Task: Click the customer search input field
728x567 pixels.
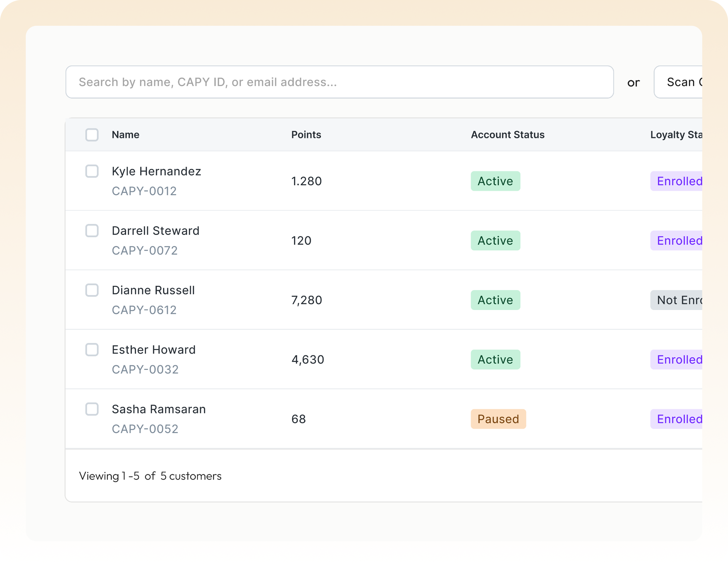Action: [x=339, y=82]
